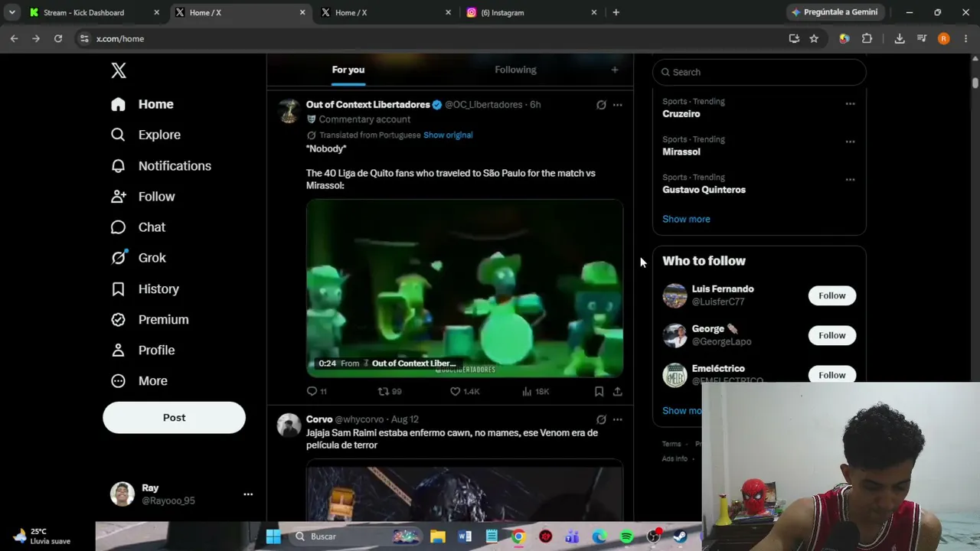Repost the Out of Context Libertadores post
This screenshot has height=551, width=980.
[x=390, y=391]
